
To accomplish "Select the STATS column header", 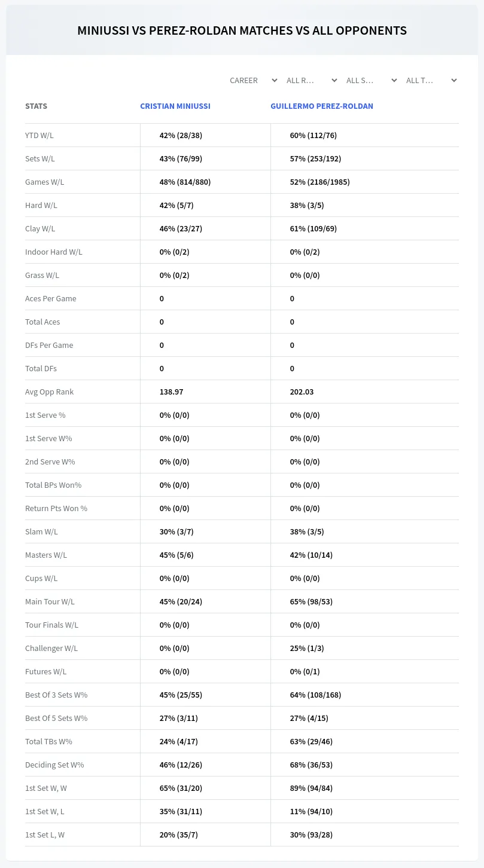I will pyautogui.click(x=36, y=106).
